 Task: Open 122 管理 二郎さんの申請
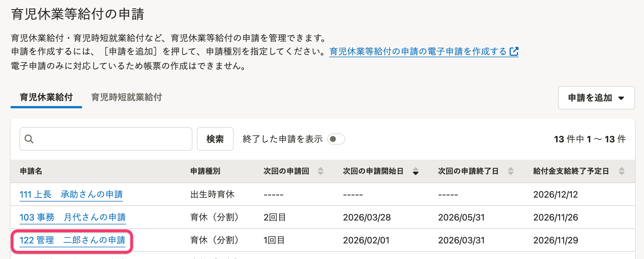click(x=72, y=240)
